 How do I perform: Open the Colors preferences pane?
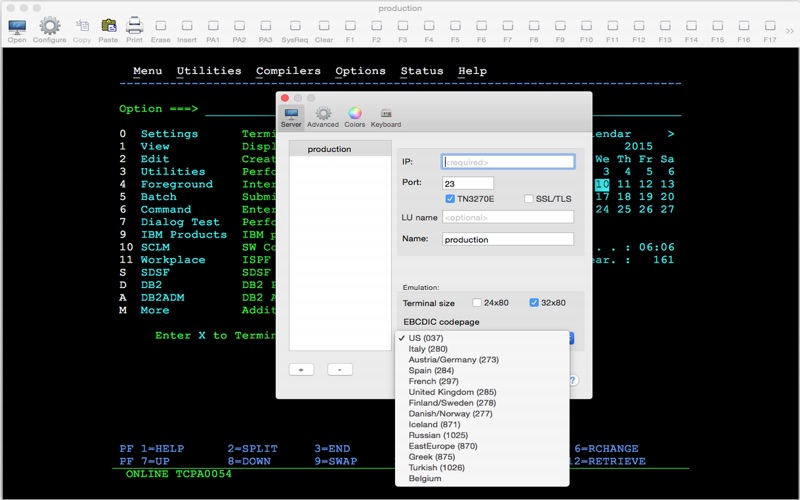[x=354, y=116]
